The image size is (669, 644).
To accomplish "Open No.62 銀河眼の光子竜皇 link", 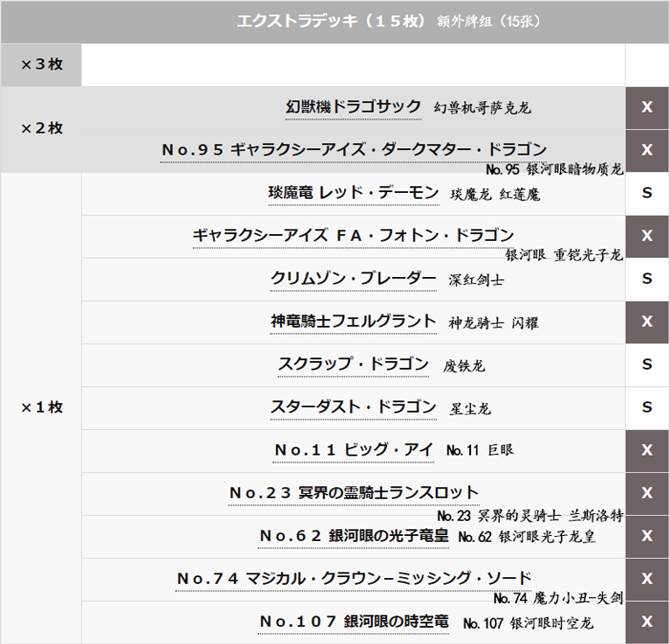I will coord(354,535).
